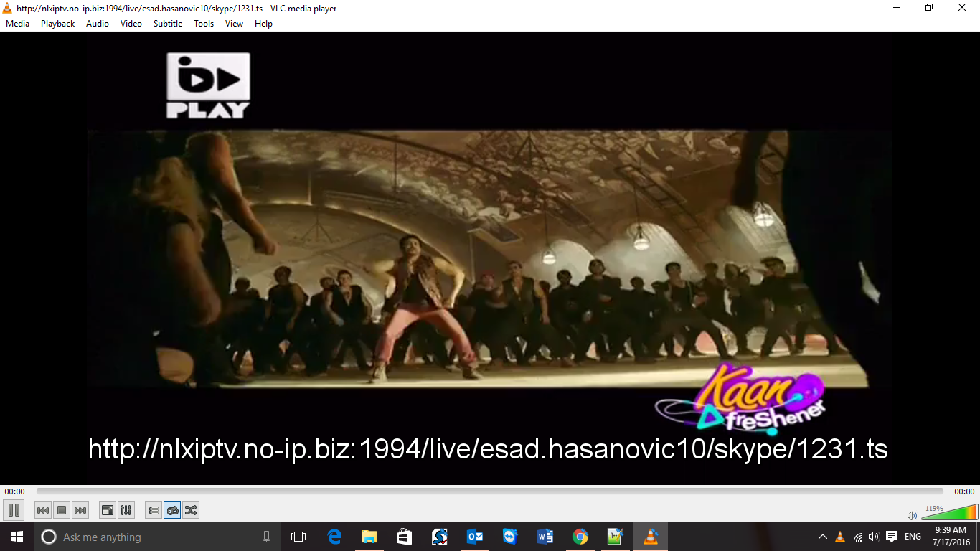Minimize the VLC window
Screen dimensions: 980x551
[897, 8]
